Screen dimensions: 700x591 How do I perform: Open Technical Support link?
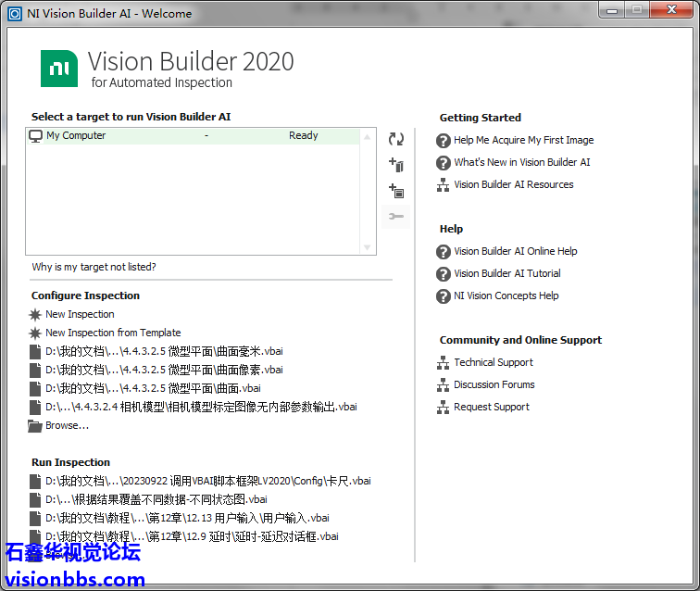494,362
